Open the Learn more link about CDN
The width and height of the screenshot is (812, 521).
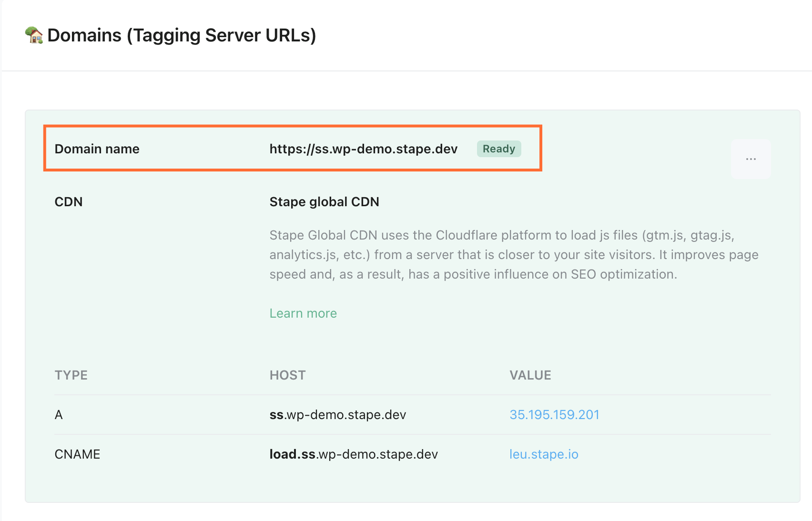(303, 313)
